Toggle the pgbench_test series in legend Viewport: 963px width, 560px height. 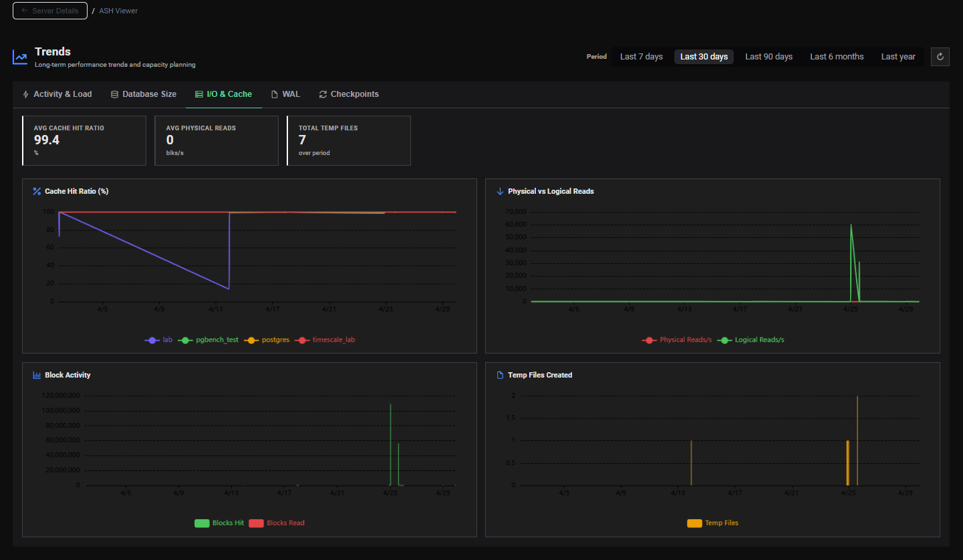point(209,339)
